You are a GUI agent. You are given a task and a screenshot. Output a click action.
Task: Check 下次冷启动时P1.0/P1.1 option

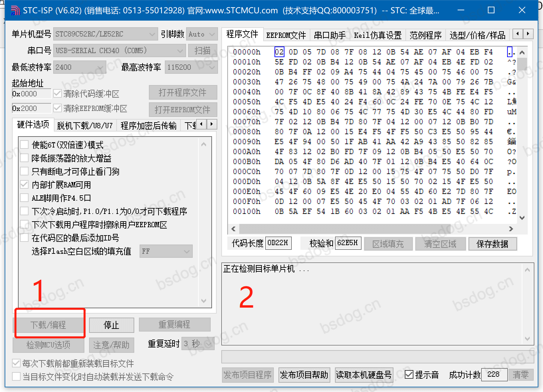tap(24, 211)
